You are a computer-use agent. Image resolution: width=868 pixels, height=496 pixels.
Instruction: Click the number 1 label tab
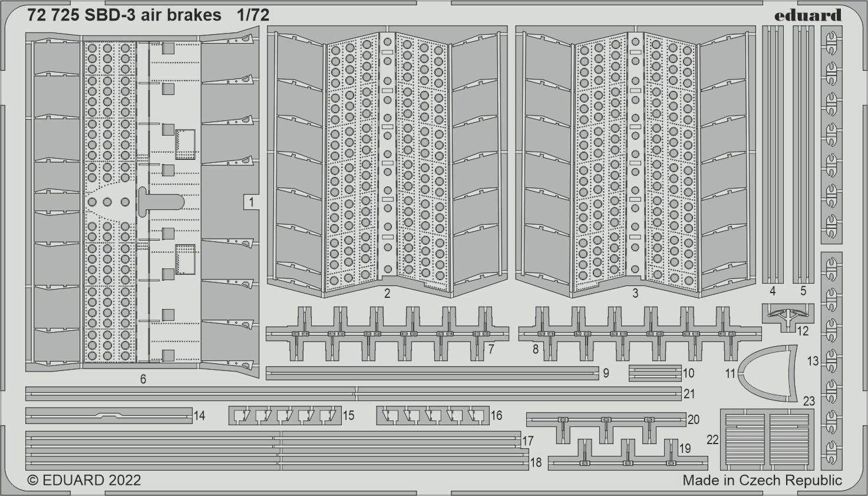[x=251, y=202]
